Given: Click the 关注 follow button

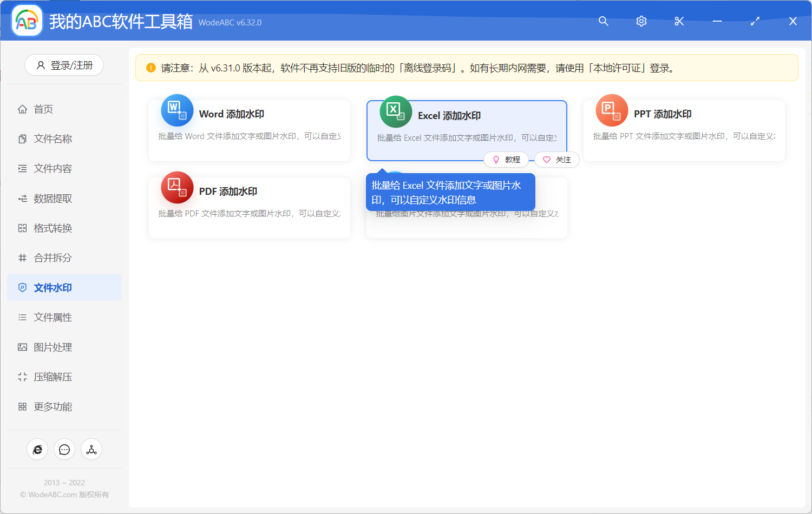Looking at the screenshot, I should (556, 160).
